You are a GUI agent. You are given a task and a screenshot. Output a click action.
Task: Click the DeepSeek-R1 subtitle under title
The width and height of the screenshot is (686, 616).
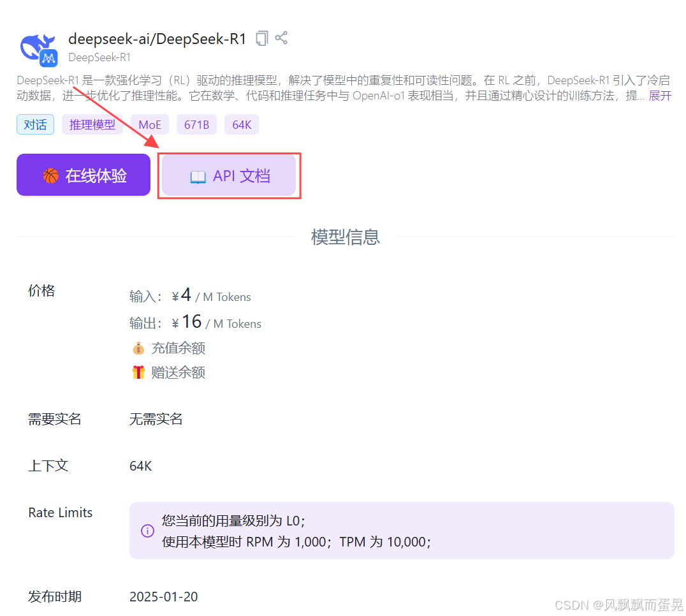(99, 57)
